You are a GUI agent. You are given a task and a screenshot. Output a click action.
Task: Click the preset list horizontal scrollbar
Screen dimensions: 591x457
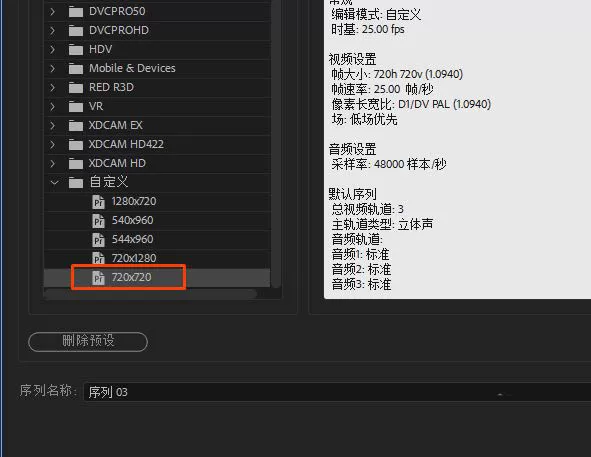(150, 293)
